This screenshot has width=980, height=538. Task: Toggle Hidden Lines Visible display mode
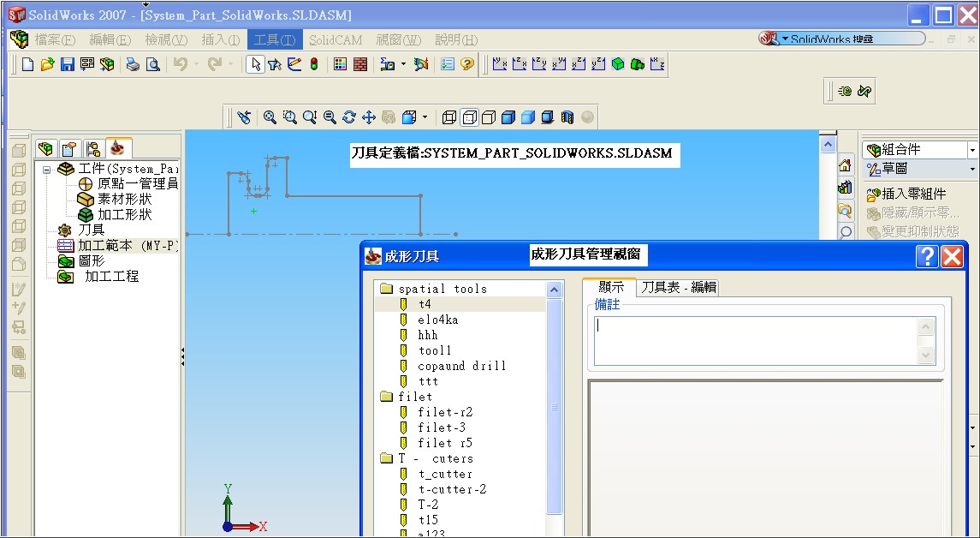(469, 117)
